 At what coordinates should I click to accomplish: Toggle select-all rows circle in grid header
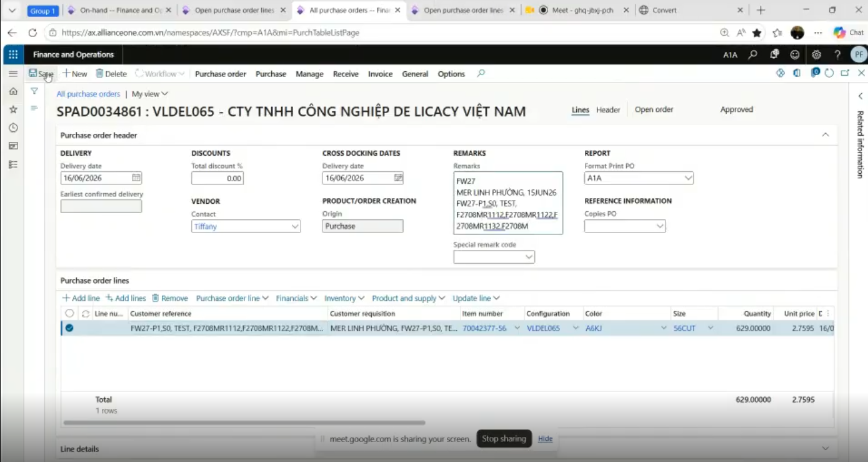click(x=69, y=314)
